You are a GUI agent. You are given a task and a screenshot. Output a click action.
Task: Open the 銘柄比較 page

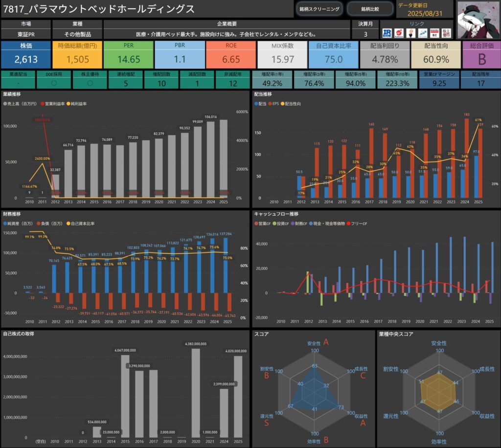(370, 9)
